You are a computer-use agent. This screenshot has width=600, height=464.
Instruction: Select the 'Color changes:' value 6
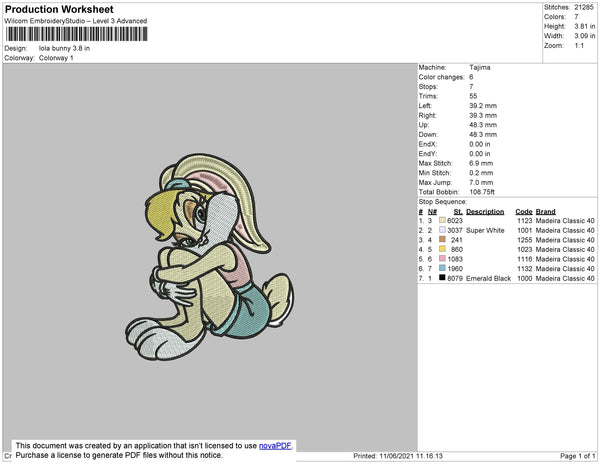pos(471,77)
